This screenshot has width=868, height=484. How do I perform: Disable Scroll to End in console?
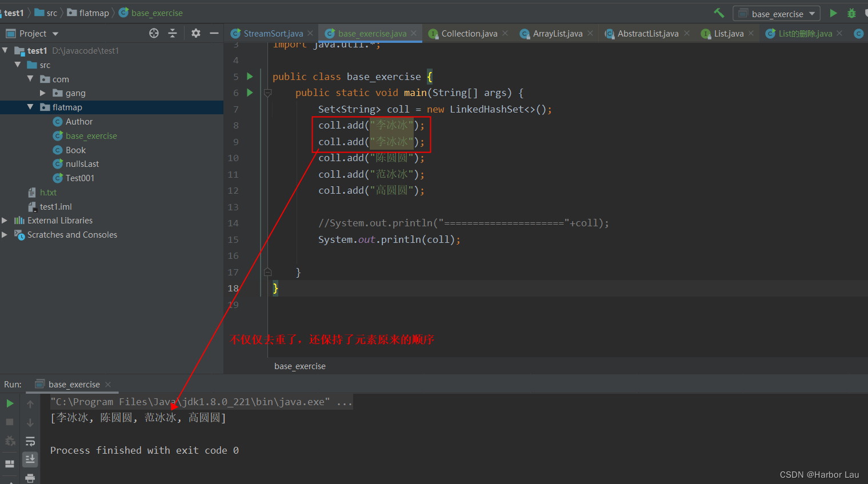(30, 459)
